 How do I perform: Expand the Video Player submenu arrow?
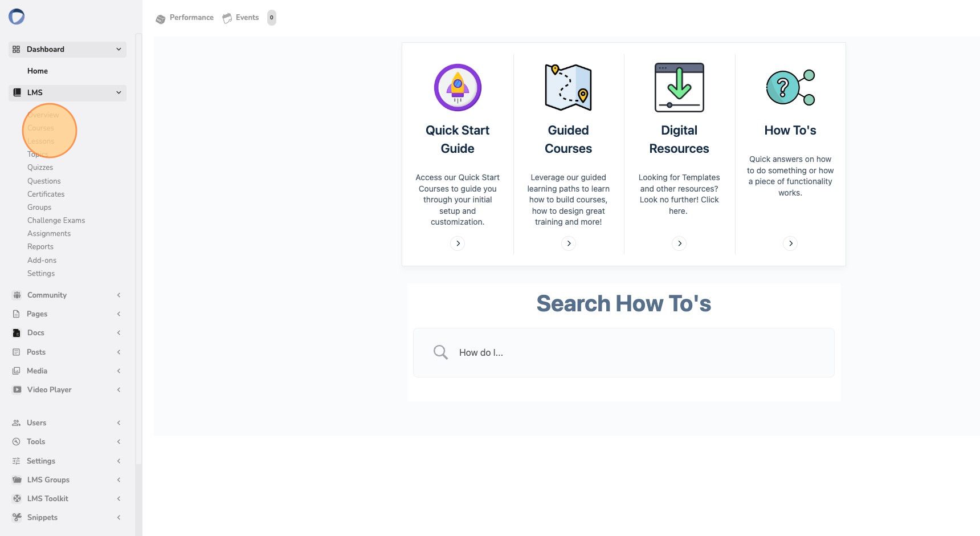tap(119, 389)
